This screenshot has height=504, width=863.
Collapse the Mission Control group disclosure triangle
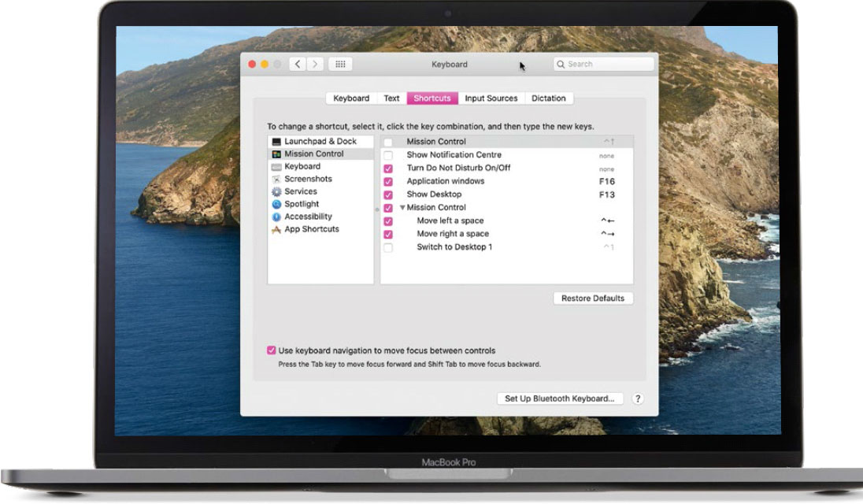[402, 207]
